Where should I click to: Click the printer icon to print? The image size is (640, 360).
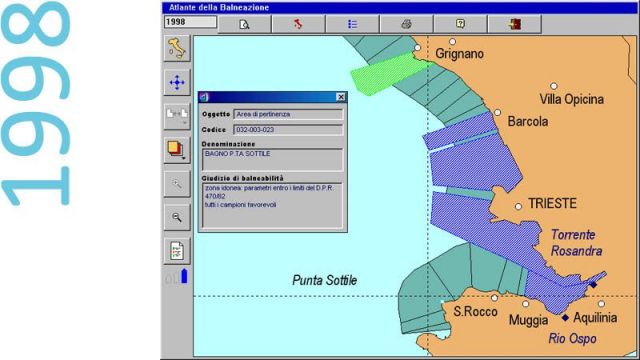[x=406, y=24]
